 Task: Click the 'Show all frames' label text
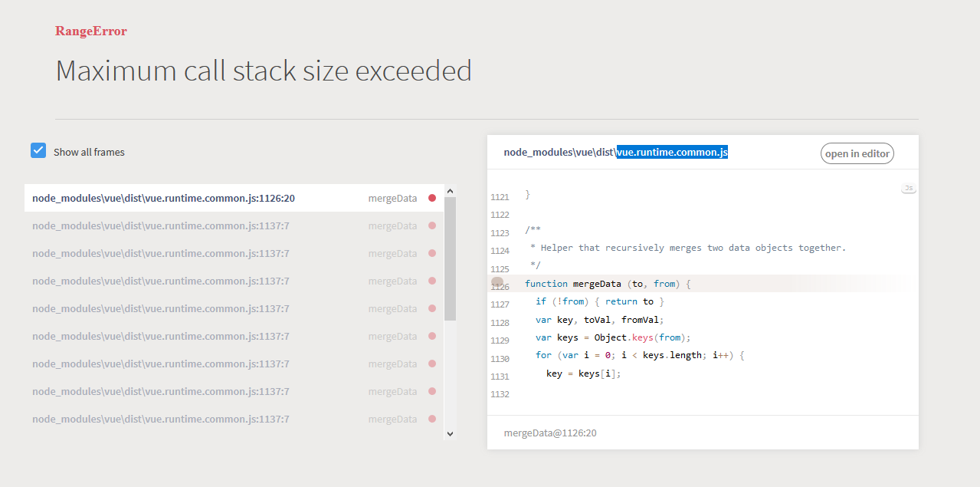click(x=89, y=152)
